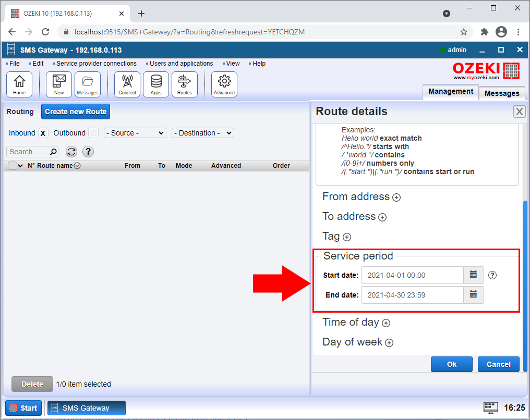Viewport: 530px width, 420px height.
Task: Open the Users and applications menu
Action: (x=181, y=64)
